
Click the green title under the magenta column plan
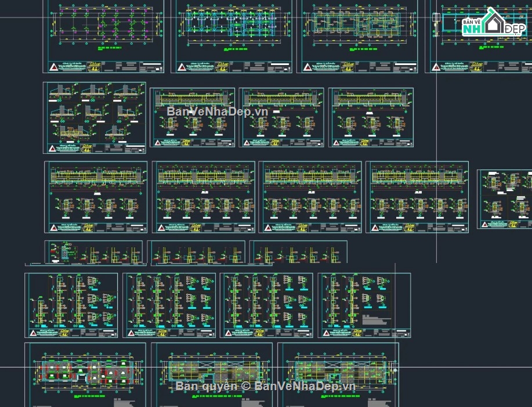click(x=109, y=48)
